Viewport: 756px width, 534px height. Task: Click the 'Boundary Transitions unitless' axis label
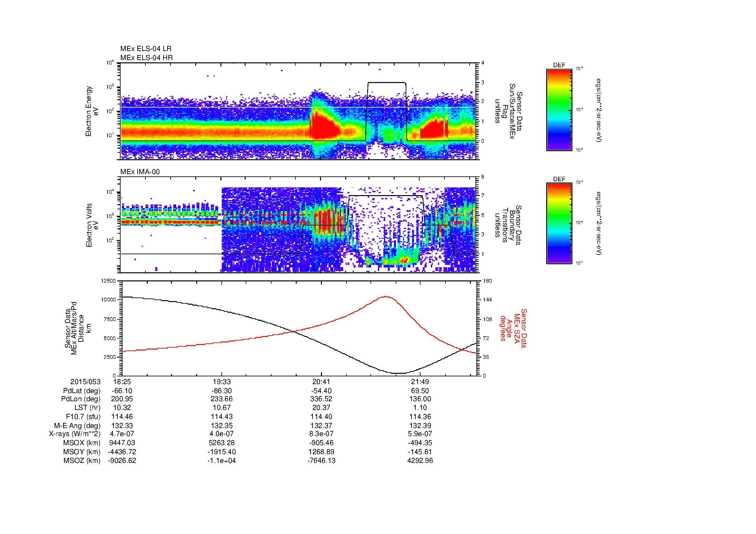coord(509,225)
